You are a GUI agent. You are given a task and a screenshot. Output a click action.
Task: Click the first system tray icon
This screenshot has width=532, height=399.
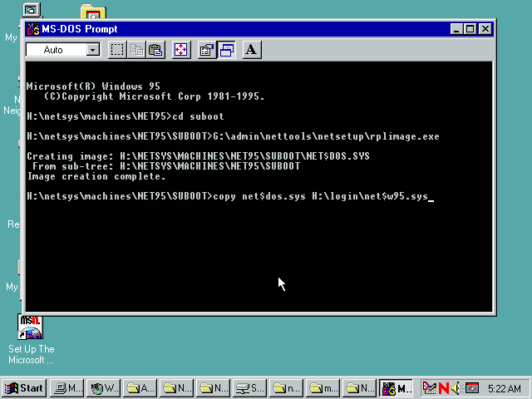(429, 388)
